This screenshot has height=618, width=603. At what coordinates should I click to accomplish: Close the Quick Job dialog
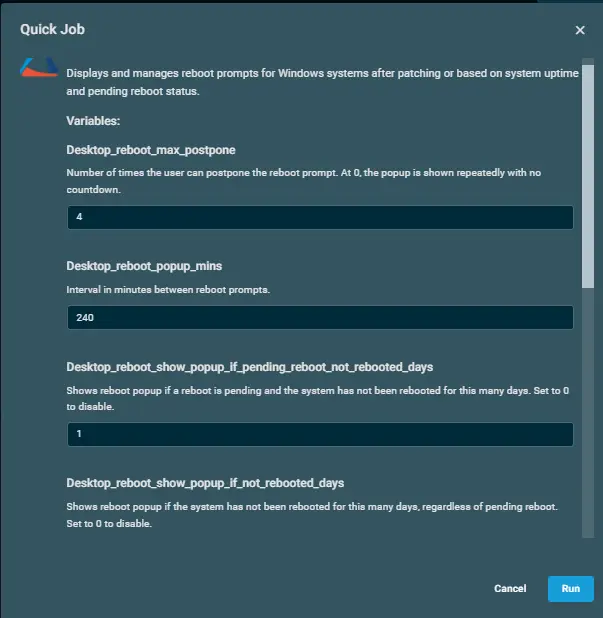click(x=580, y=30)
